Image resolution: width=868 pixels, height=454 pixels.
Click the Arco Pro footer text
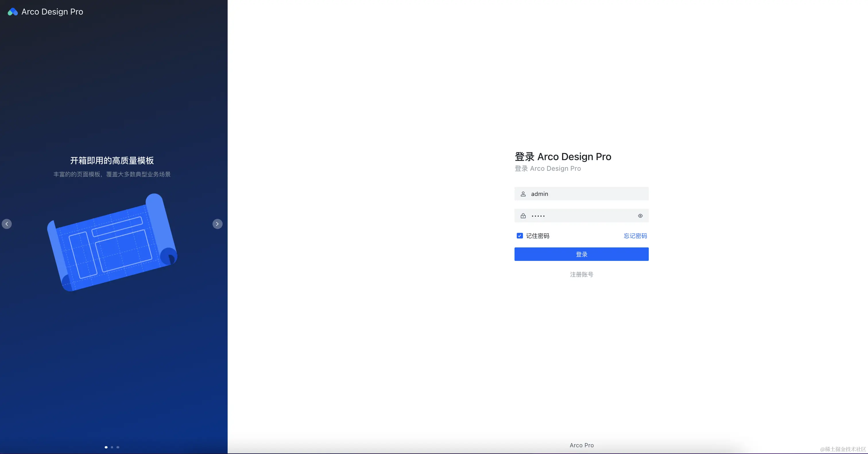coord(582,445)
